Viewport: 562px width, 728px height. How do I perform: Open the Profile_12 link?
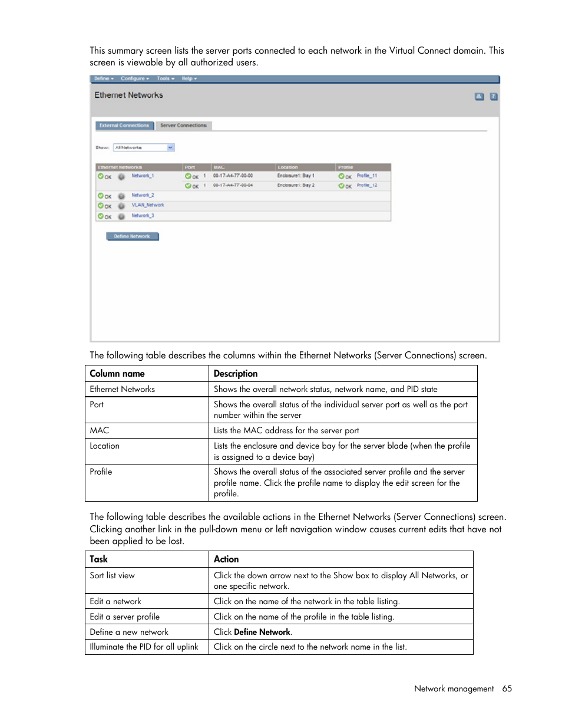[x=367, y=185]
